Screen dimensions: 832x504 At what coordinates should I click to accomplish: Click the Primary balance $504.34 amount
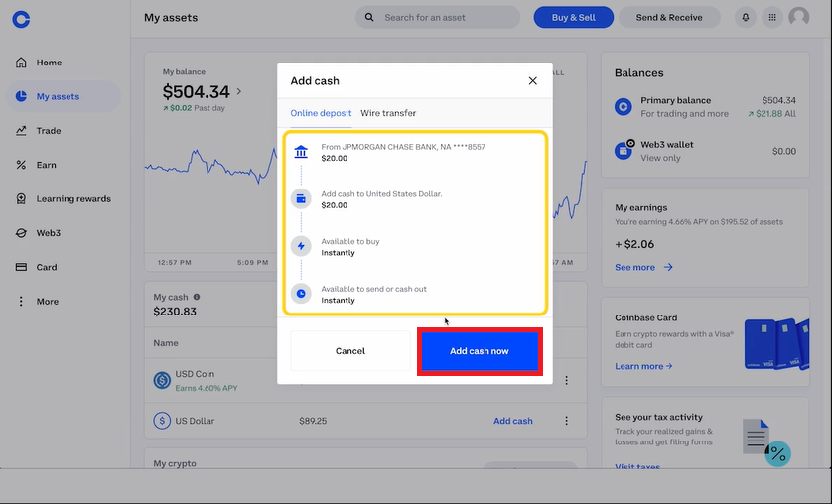(x=779, y=100)
